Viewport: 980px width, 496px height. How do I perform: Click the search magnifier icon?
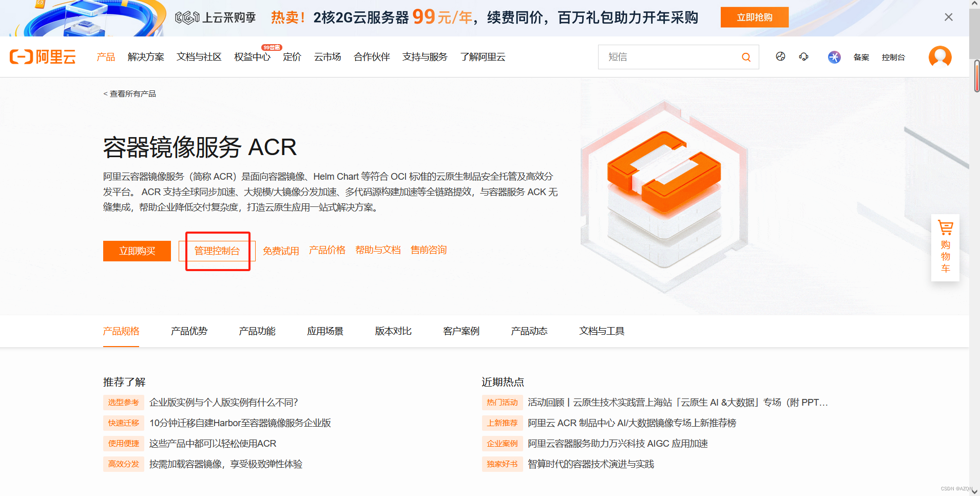coord(746,57)
